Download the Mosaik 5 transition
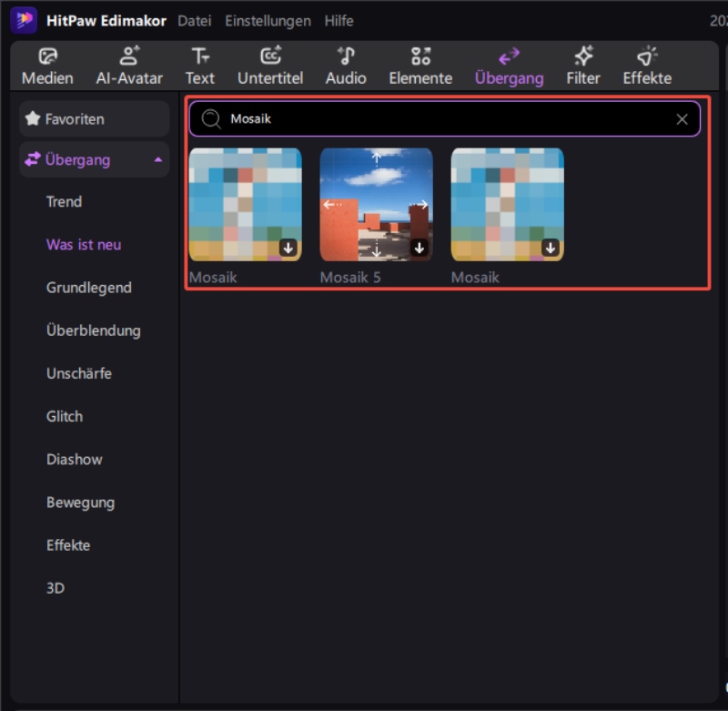 [419, 248]
